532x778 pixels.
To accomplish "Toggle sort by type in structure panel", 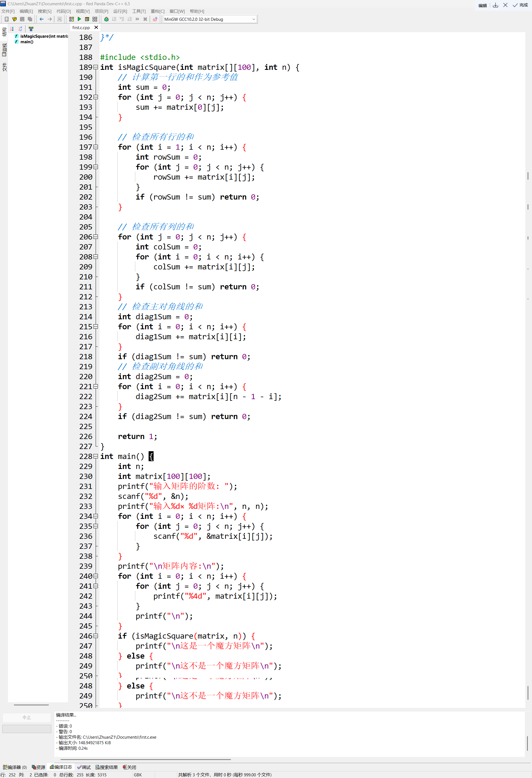I will pos(12,29).
